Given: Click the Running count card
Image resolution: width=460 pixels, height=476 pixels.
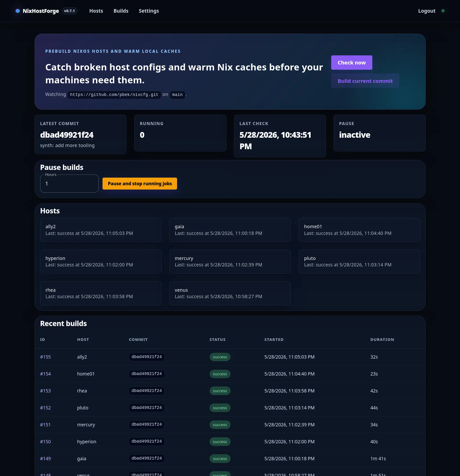Looking at the screenshot, I should point(180,133).
